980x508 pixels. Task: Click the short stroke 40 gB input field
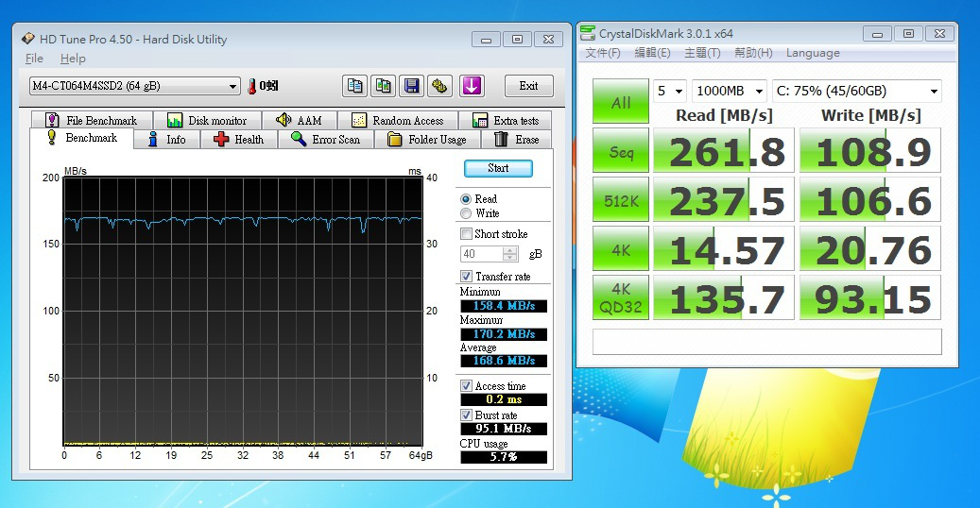tap(481, 254)
